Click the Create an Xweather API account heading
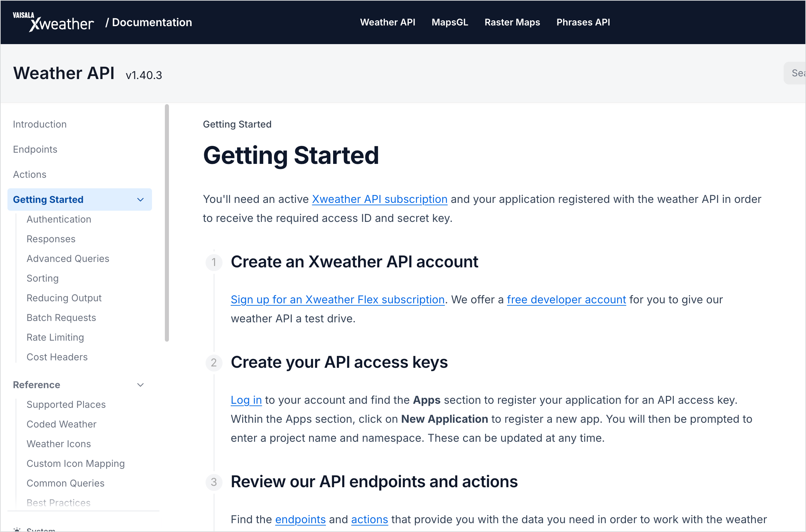806x532 pixels. 354,262
